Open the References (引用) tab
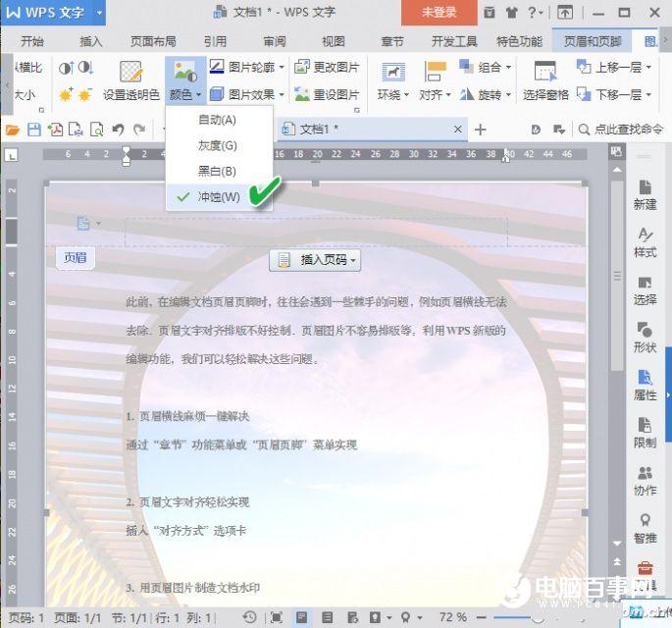Screen dimensions: 672x628 click(x=215, y=41)
